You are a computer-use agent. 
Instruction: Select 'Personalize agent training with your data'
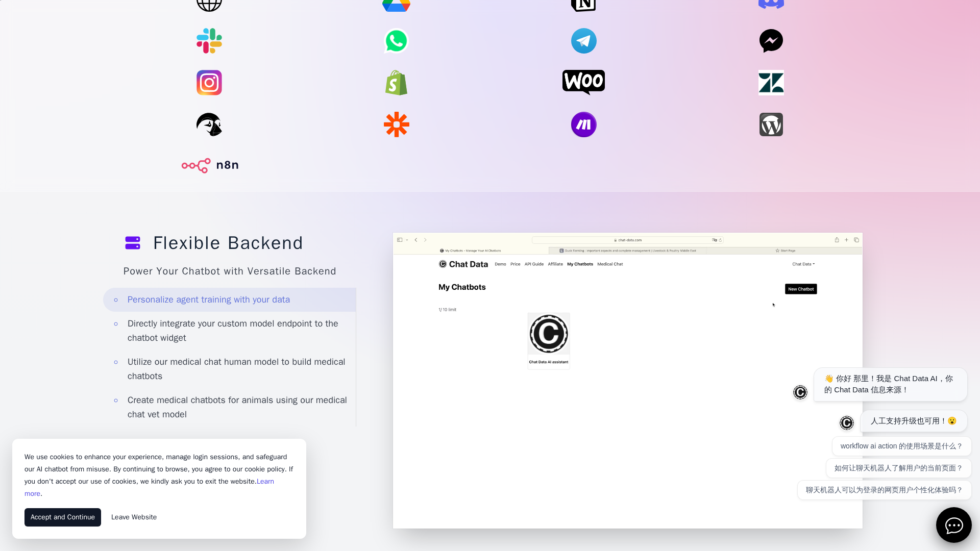tap(208, 299)
